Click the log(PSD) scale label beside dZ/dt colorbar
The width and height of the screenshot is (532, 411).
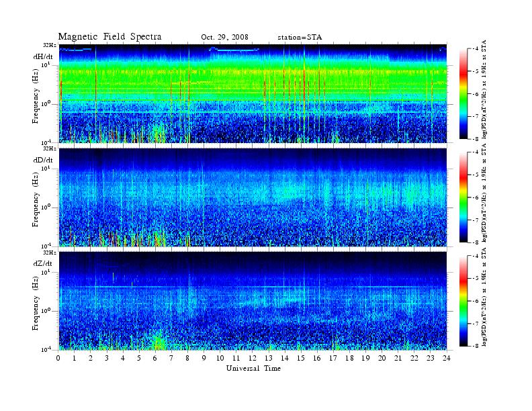point(484,297)
